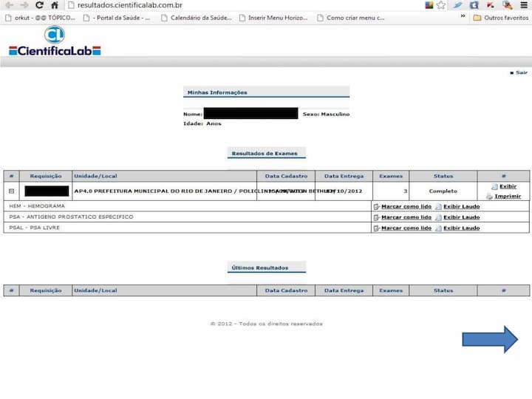Screen dimensions: 532x399
Task: Click the big blue arrow
Action: [x=490, y=339]
